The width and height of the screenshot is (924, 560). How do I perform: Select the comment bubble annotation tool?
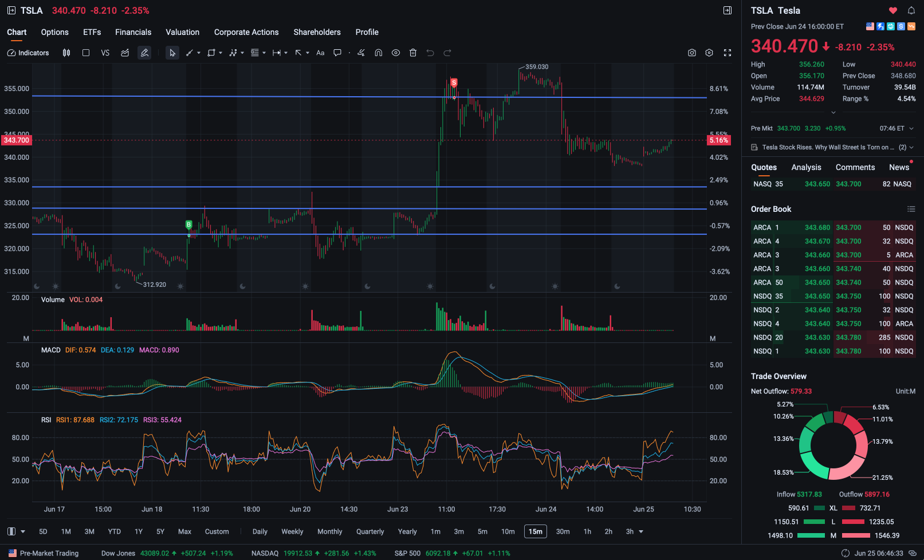(337, 53)
